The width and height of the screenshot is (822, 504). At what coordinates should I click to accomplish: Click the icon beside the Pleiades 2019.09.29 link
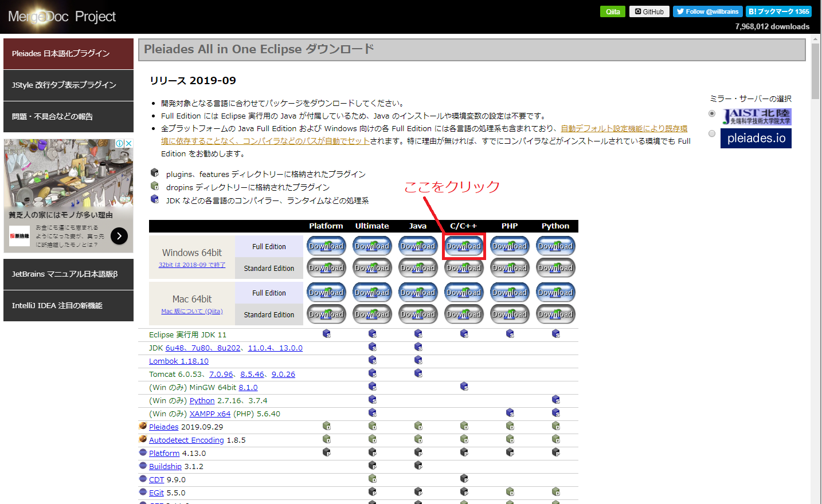click(x=143, y=426)
